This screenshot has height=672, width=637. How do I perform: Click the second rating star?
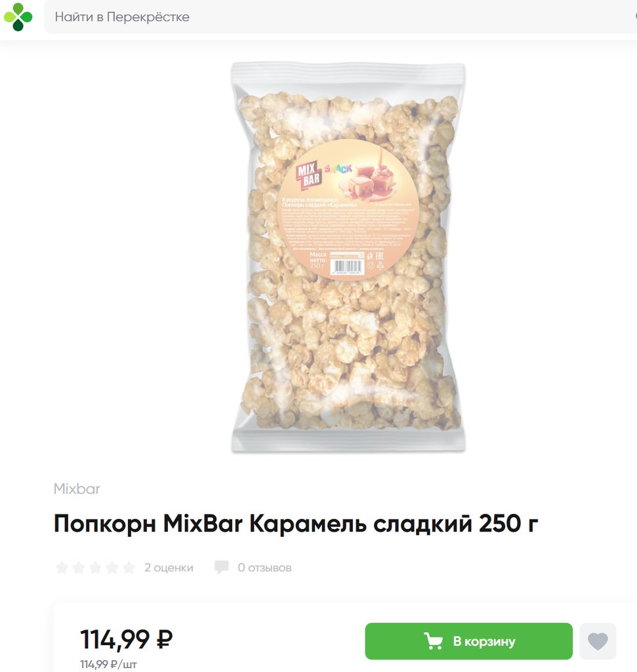tap(79, 568)
